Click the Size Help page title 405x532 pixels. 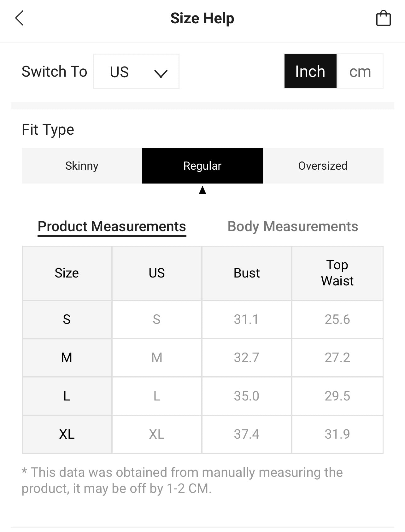[x=202, y=18]
